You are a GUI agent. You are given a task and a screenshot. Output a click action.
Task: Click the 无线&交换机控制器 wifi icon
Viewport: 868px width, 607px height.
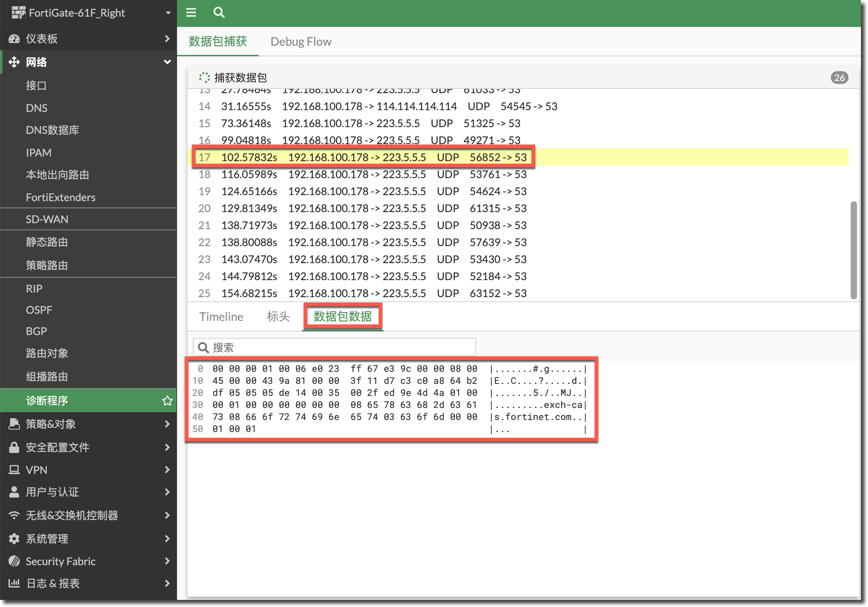[x=15, y=516]
